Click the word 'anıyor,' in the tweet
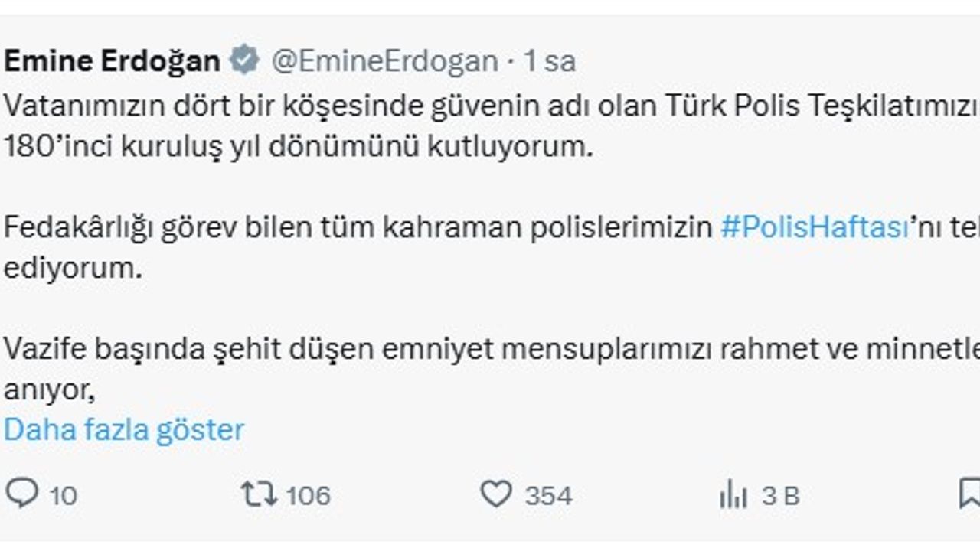 click(49, 390)
